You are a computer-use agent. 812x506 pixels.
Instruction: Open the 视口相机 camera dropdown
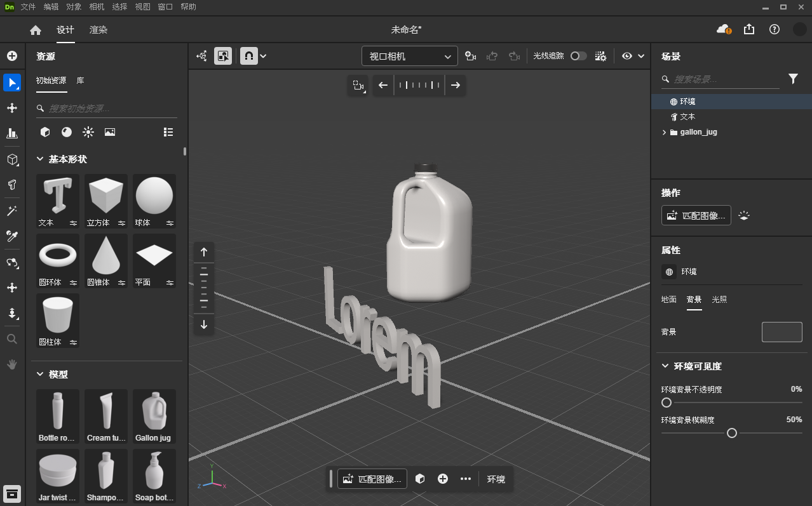tap(409, 56)
